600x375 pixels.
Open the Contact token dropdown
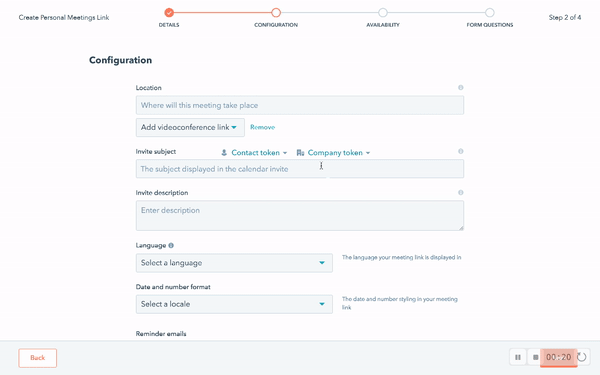[x=255, y=153]
